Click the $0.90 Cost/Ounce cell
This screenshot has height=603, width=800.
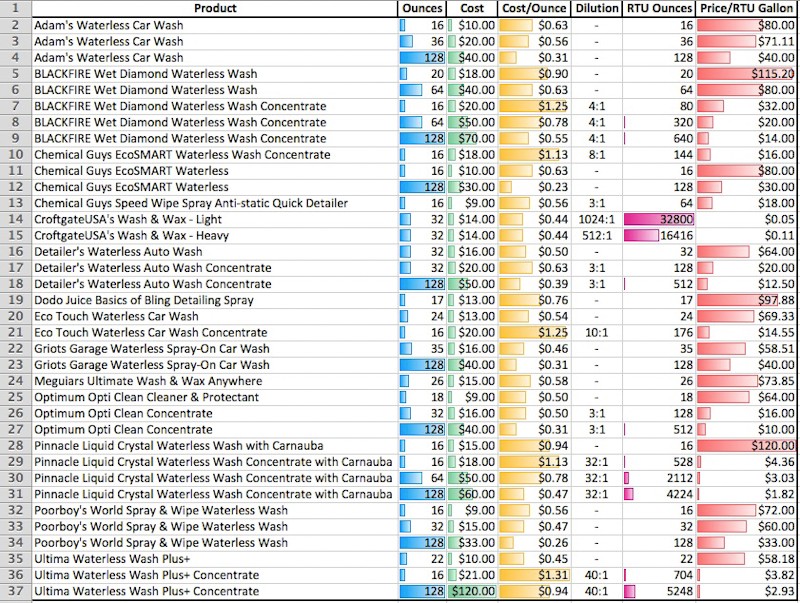pos(534,74)
